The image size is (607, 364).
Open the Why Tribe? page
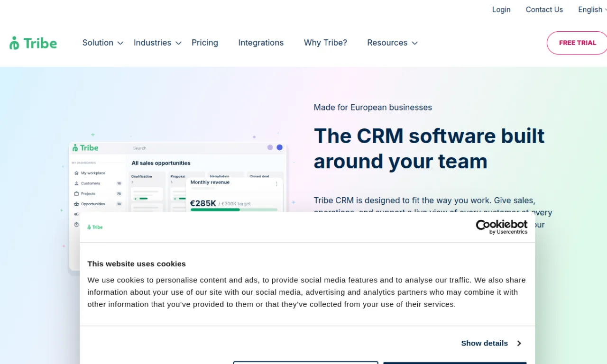325,43
